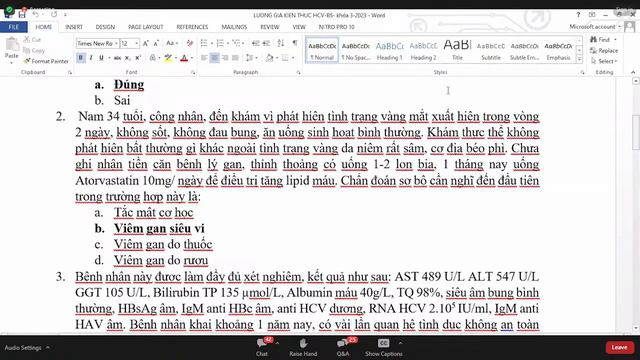640x360 pixels.
Task: Switch to the PAGE LAYOUT tab
Action: point(146,27)
